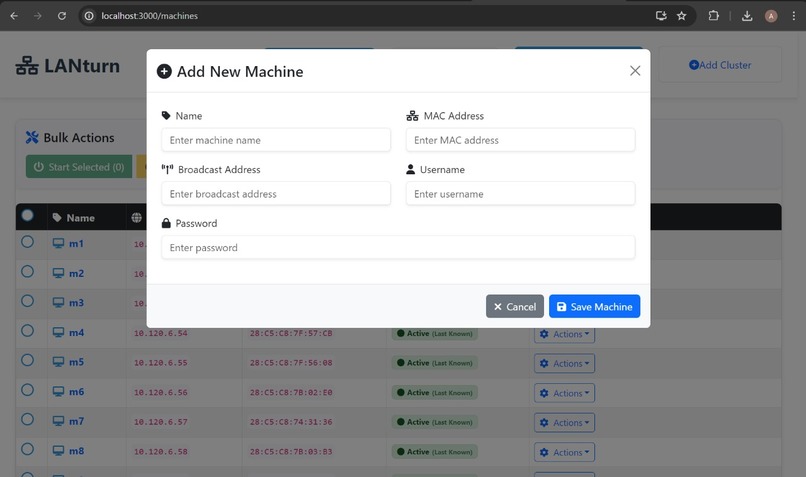Click the gear icon in m4 Actions
Image resolution: width=806 pixels, height=477 pixels.
pos(544,334)
